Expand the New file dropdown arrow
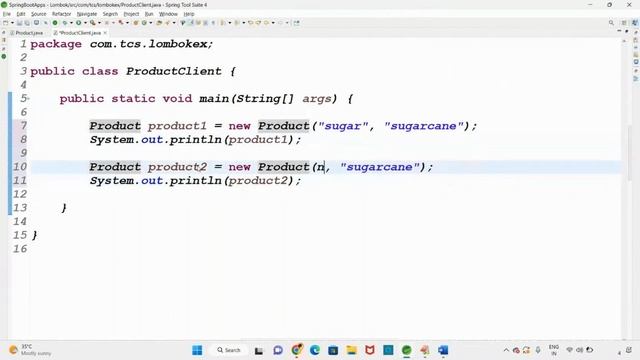 (12, 22)
